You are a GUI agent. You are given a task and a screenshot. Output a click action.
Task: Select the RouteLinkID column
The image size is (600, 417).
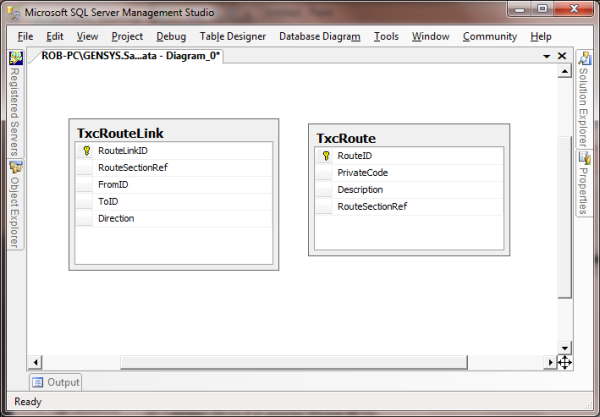click(x=174, y=151)
